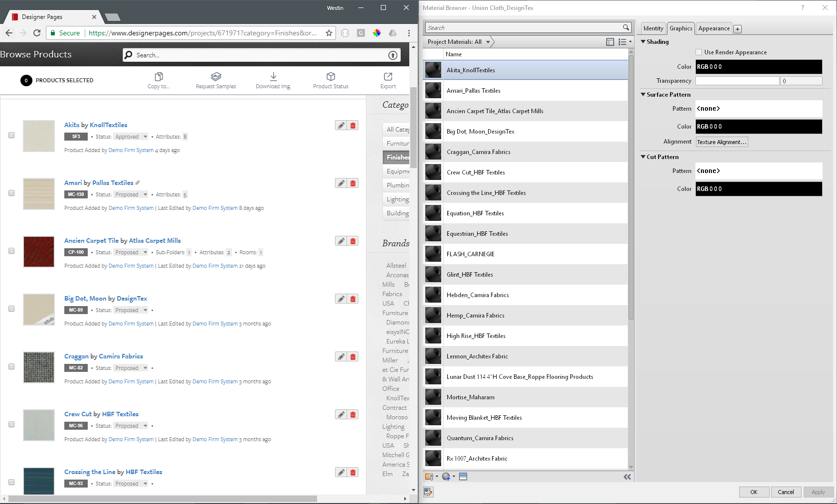Adjust the Transparency slider
Screen dimensions: 837x504
(737, 81)
